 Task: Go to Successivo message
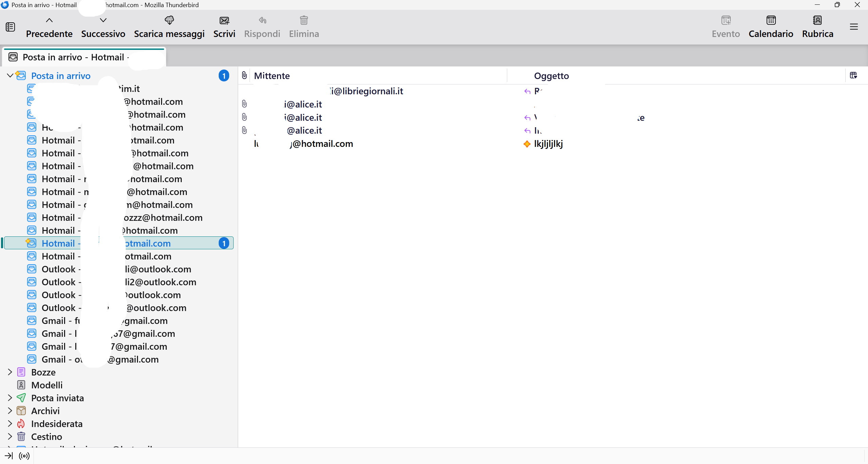click(103, 27)
